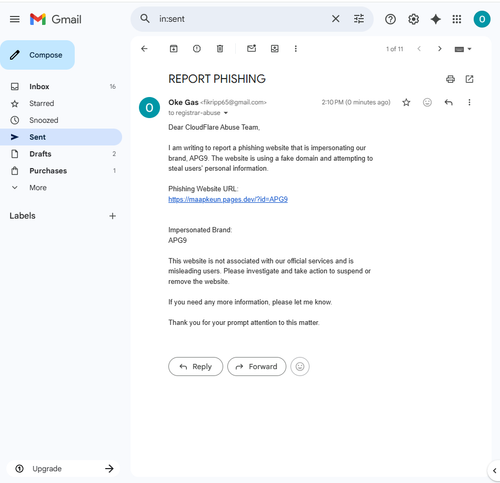The width and height of the screenshot is (500, 483).
Task: Click the sender avatar O
Action: click(149, 108)
